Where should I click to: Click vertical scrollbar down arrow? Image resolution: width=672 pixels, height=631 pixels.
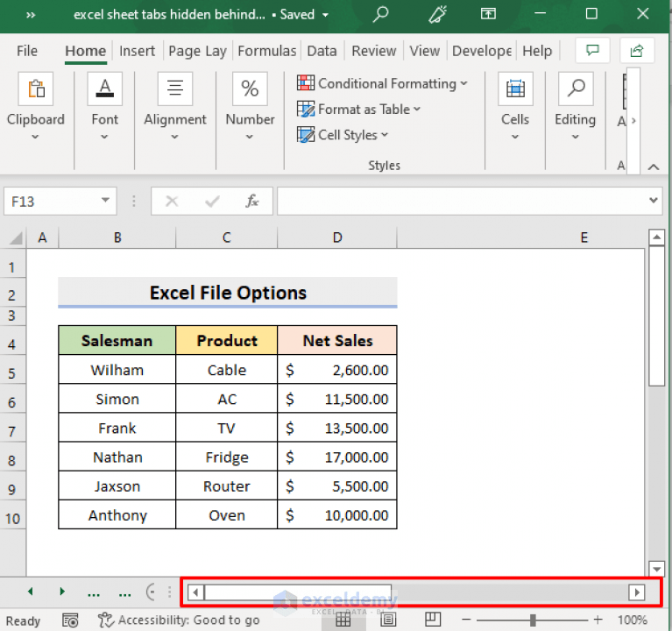point(656,569)
